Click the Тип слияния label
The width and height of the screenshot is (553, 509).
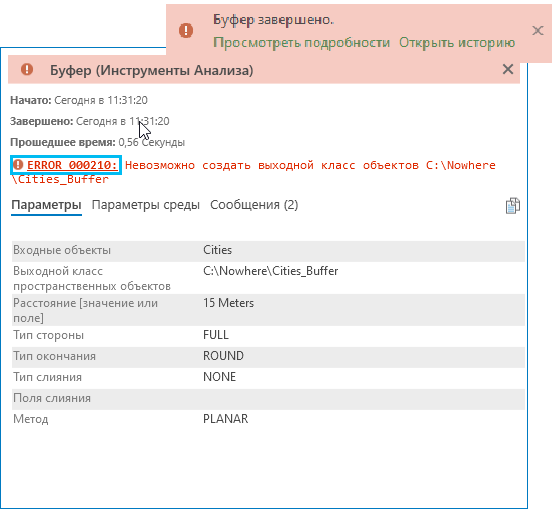click(x=47, y=377)
